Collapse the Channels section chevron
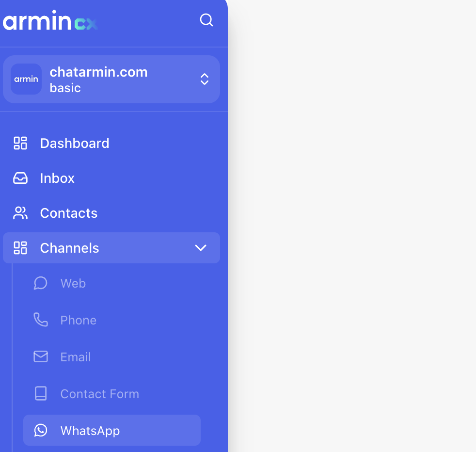This screenshot has width=476, height=452. click(x=200, y=248)
